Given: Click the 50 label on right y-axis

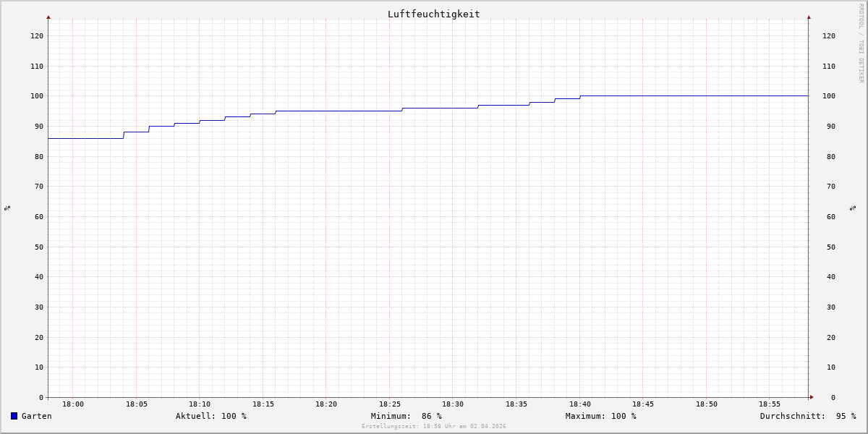Looking at the screenshot, I should [x=828, y=247].
